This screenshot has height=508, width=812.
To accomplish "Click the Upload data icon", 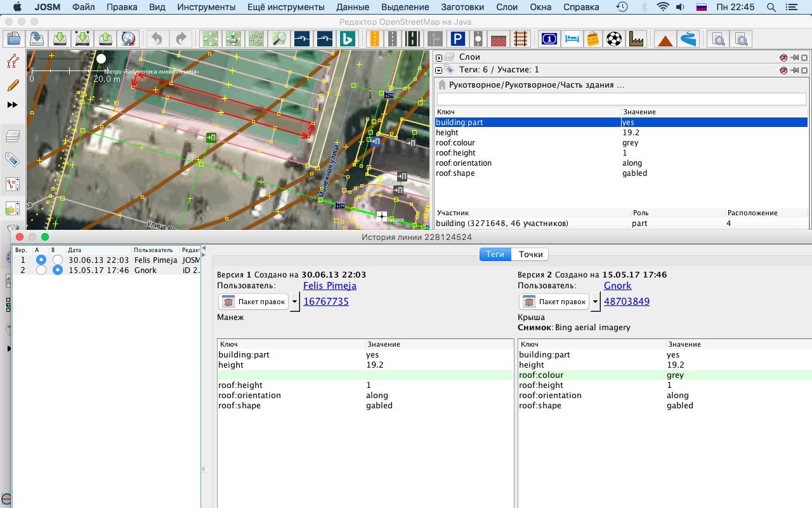I will tap(105, 39).
